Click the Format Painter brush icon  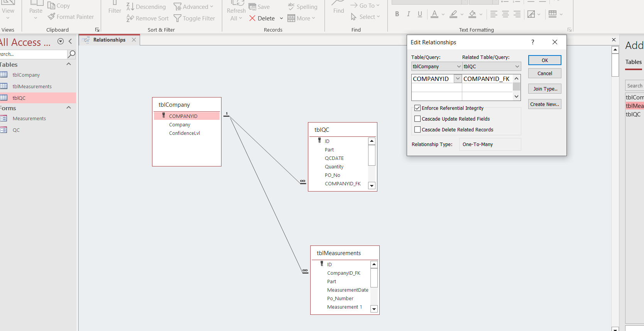[x=51, y=17]
